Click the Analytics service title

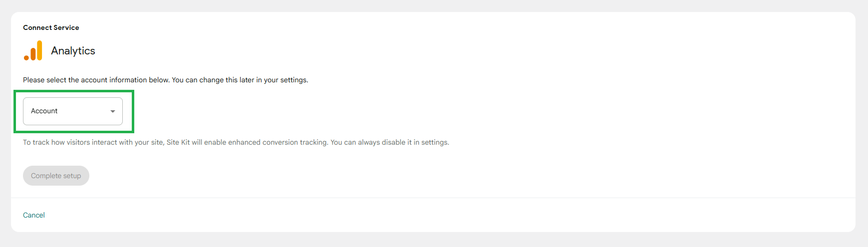pos(73,51)
